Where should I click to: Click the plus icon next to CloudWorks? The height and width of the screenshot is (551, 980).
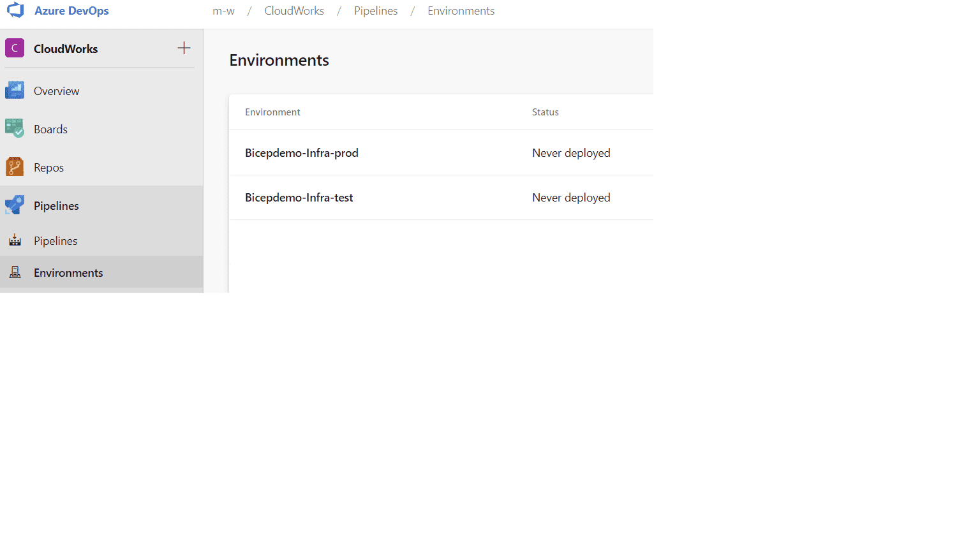point(184,48)
